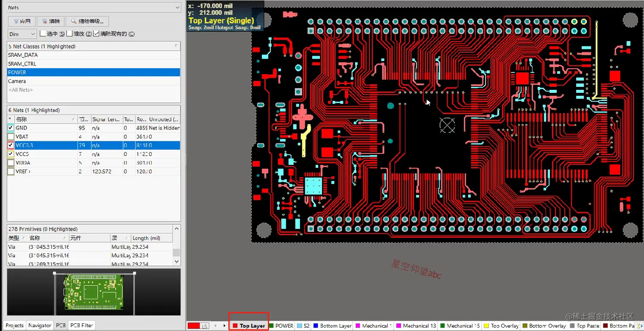The image size is (644, 331).
Task: Click the layer tabs scroll-right arrow
Action: 224,326
